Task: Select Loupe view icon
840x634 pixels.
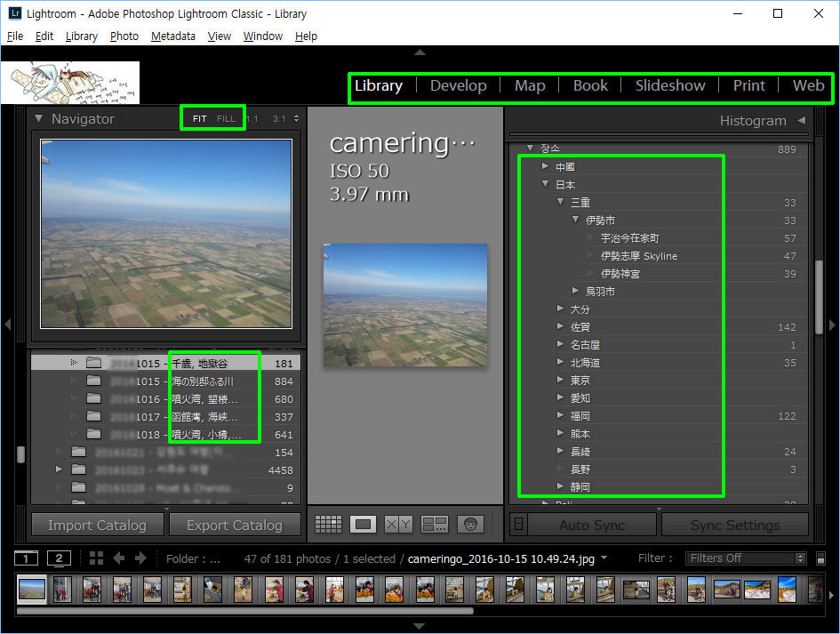Action: (x=363, y=524)
